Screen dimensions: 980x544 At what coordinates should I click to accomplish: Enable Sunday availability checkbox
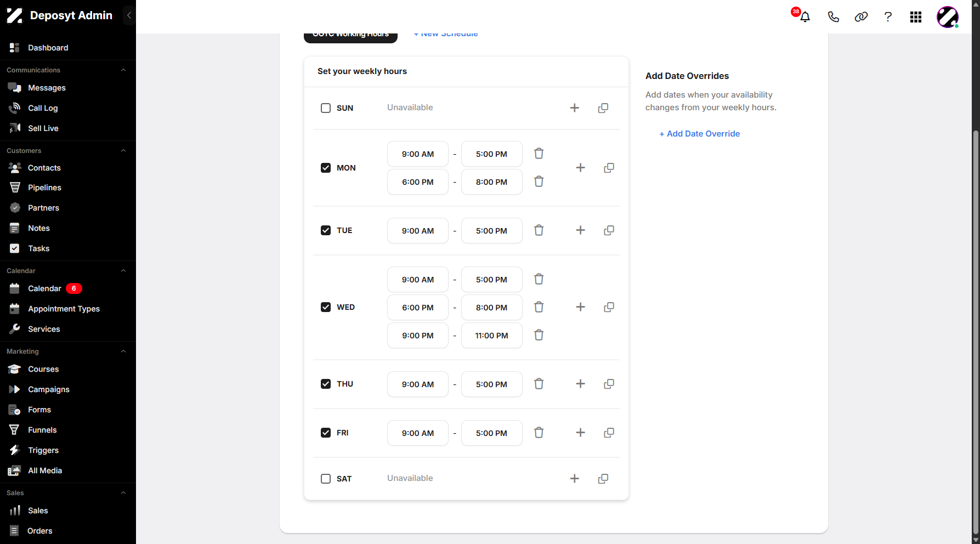point(326,108)
